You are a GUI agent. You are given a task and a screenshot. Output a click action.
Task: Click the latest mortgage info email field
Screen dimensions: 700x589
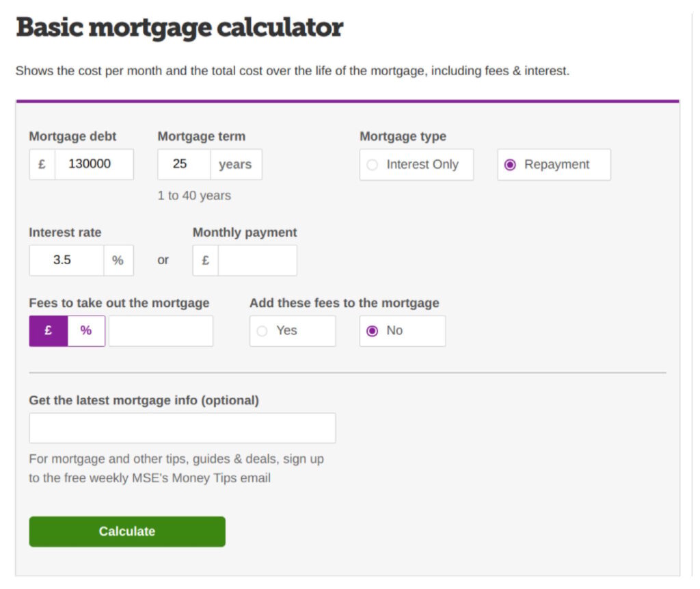182,428
